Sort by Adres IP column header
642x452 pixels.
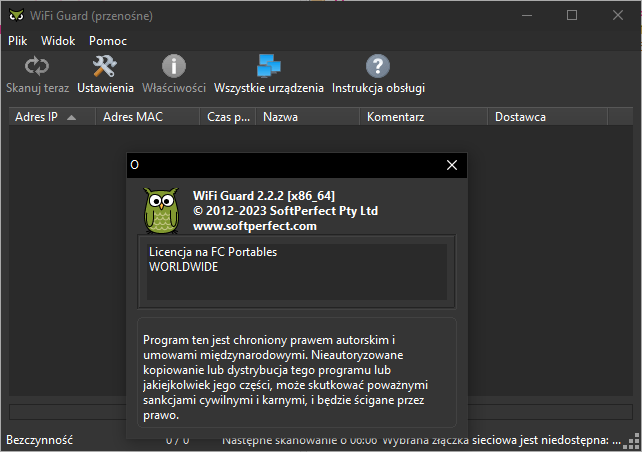click(x=52, y=117)
